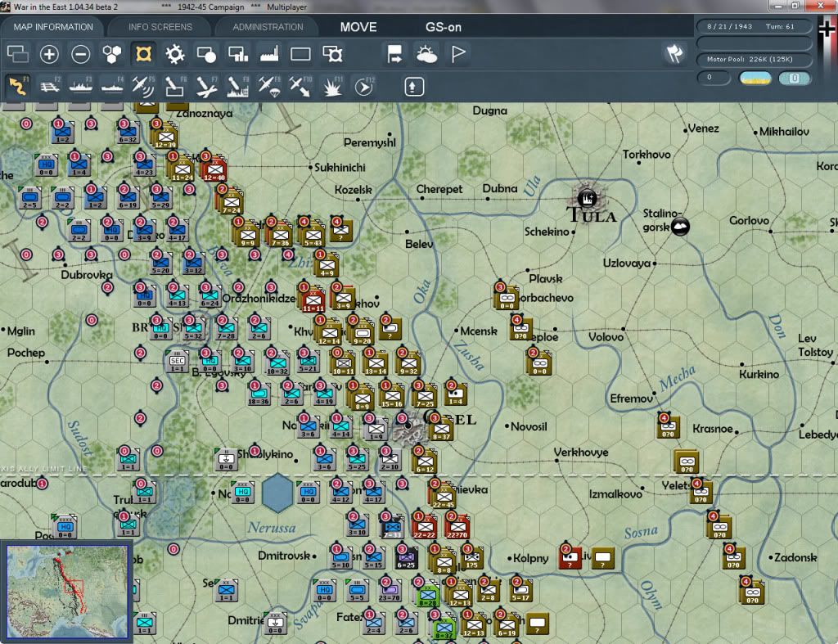Select the 18=36 unit counter
The width and height of the screenshot is (838, 644).
[x=259, y=394]
